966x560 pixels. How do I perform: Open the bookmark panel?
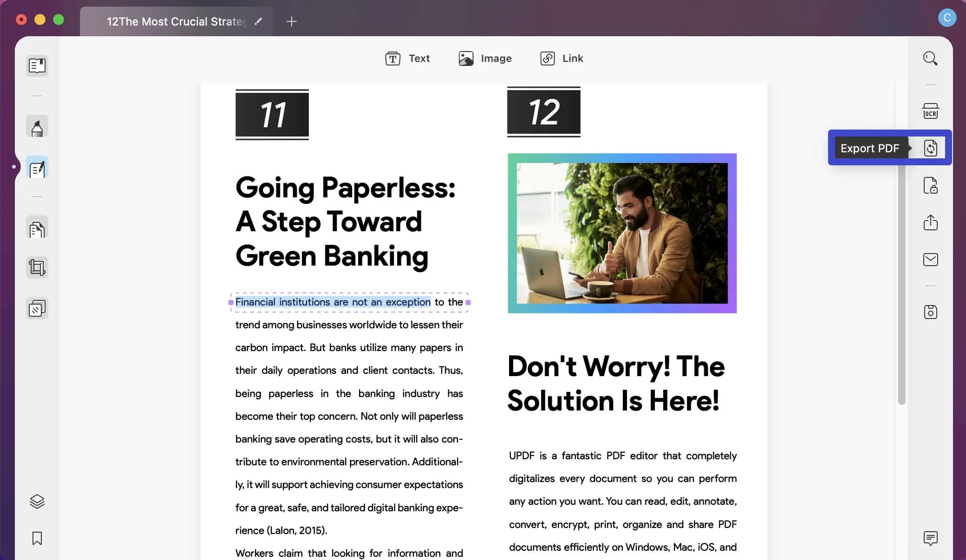pyautogui.click(x=37, y=539)
